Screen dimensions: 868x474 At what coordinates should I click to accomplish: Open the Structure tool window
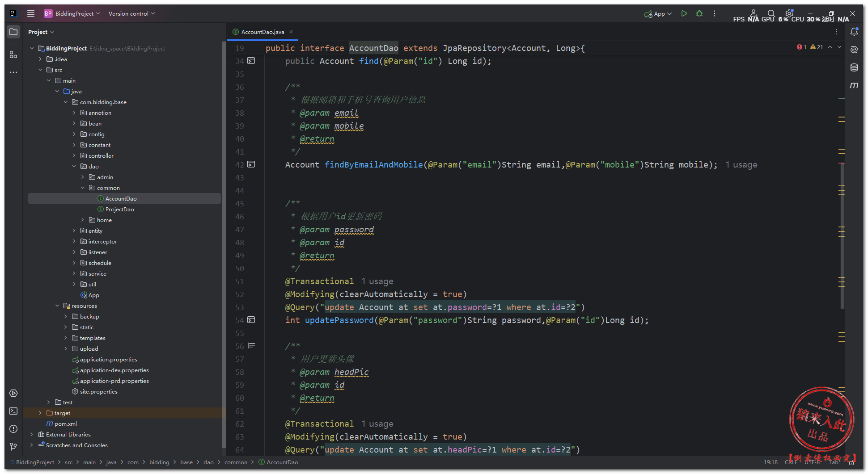13,55
